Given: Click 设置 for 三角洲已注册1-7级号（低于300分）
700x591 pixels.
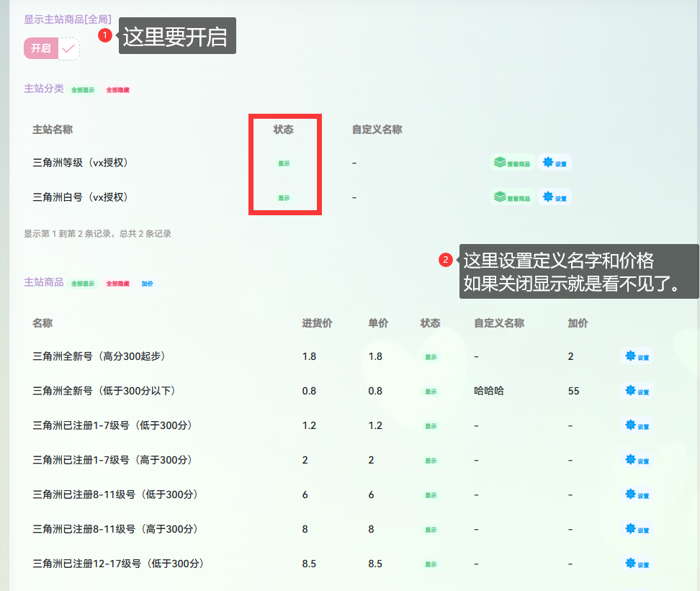Looking at the screenshot, I should [636, 425].
